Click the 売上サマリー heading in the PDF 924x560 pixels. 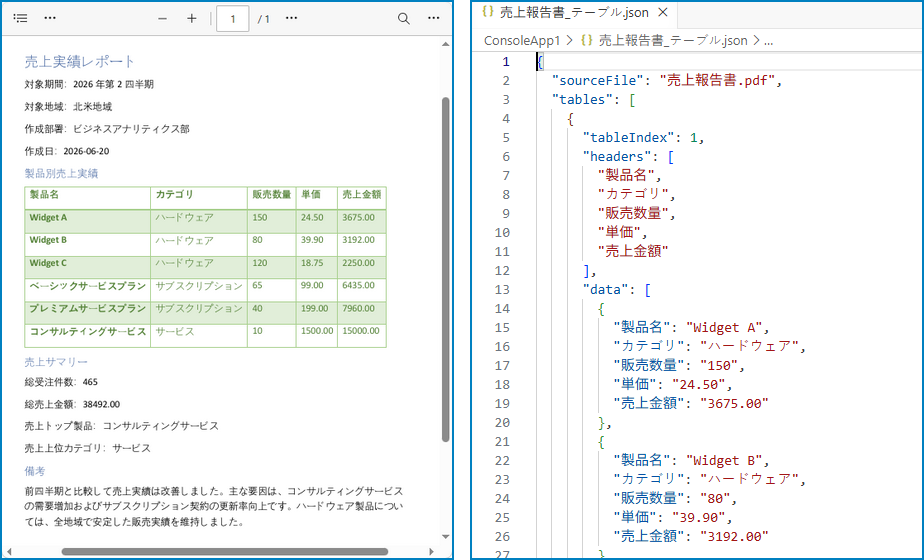point(56,361)
